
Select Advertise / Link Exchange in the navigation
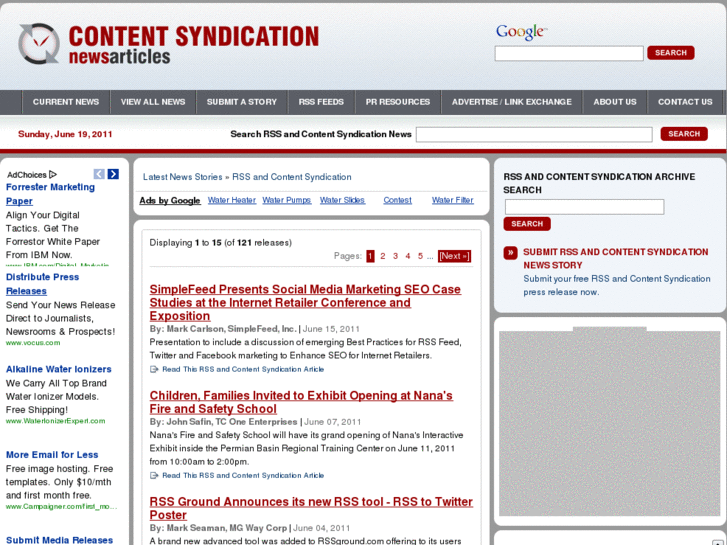coord(511,102)
